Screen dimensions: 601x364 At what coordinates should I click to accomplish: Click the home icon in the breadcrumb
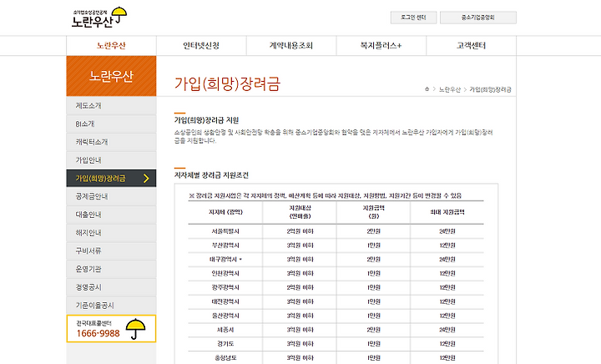click(427, 88)
